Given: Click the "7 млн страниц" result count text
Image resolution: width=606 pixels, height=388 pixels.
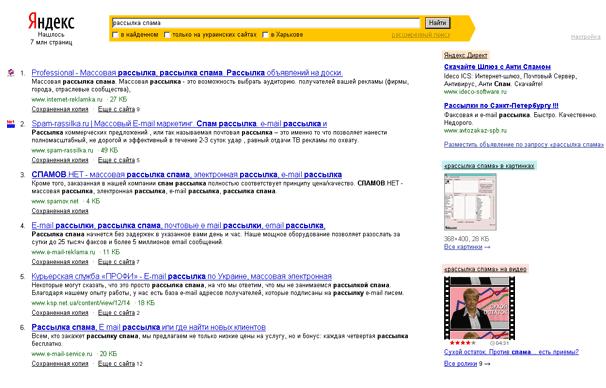Looking at the screenshot, I should point(51,42).
